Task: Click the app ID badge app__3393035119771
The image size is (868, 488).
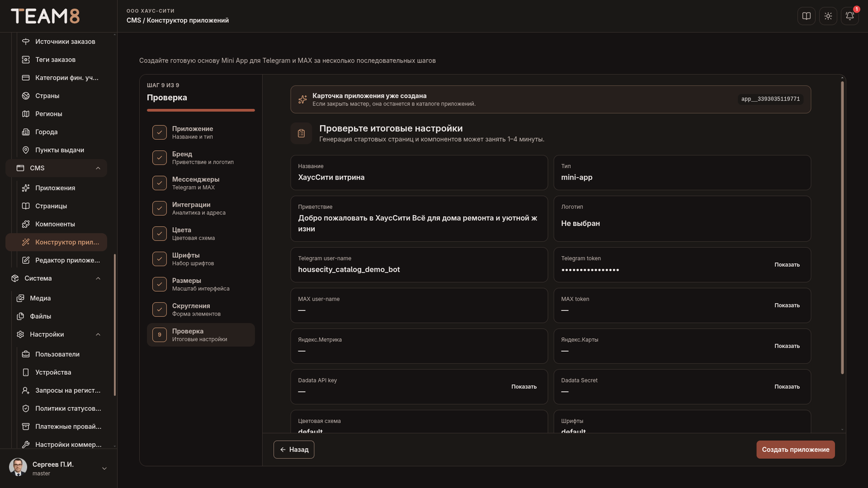Action: tap(770, 99)
